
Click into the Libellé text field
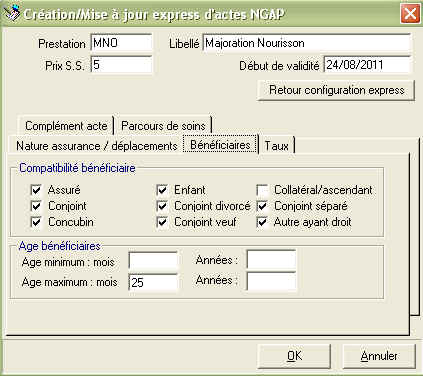[x=307, y=43]
